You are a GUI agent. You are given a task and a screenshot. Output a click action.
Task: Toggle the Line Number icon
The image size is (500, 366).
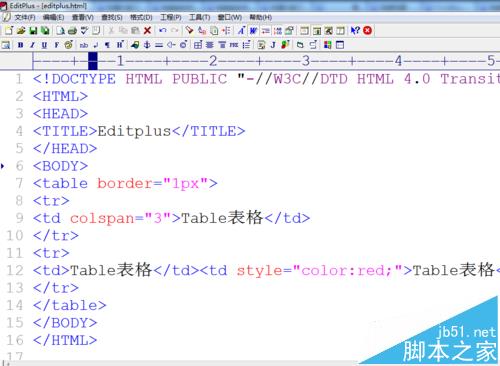pos(277,31)
